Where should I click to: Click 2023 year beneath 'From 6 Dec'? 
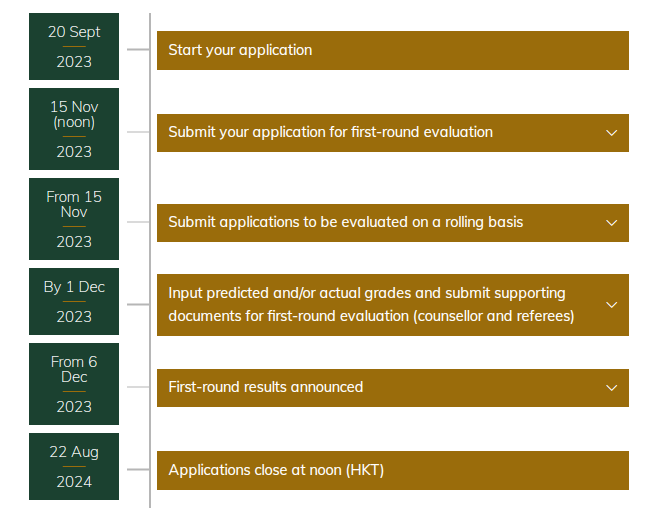coord(74,407)
